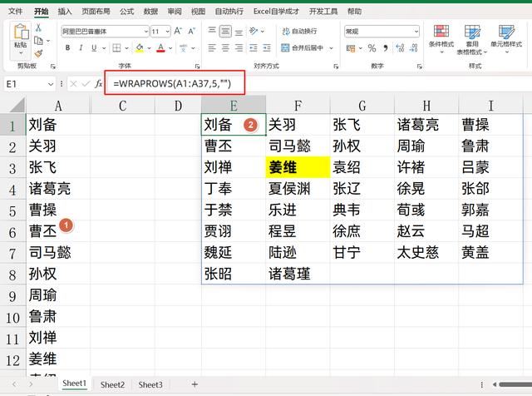Toggle Italic formatting
The height and width of the screenshot is (396, 532).
[81, 48]
